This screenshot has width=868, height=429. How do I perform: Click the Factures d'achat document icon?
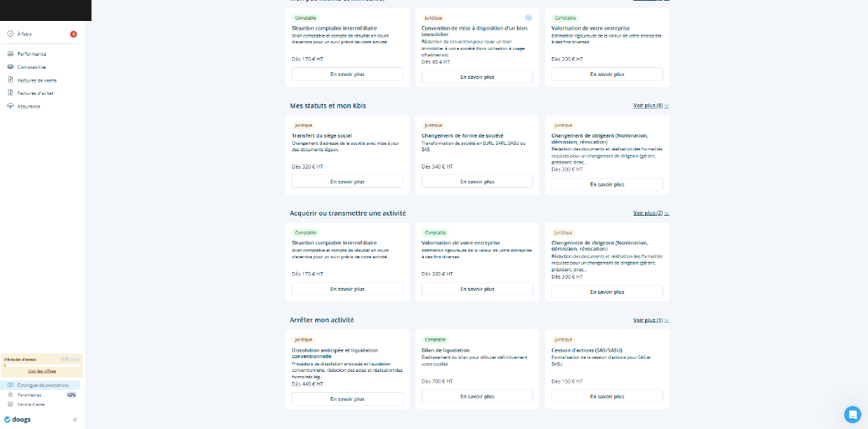10,93
